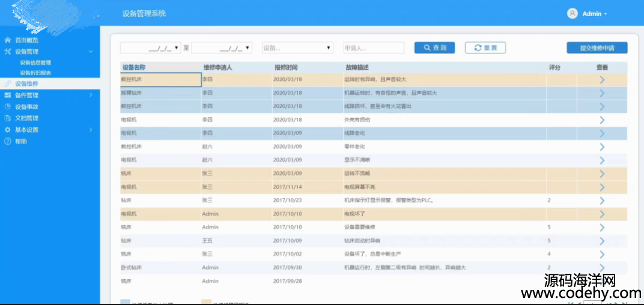
Task: Click the 故障描述 column header
Action: (357, 67)
